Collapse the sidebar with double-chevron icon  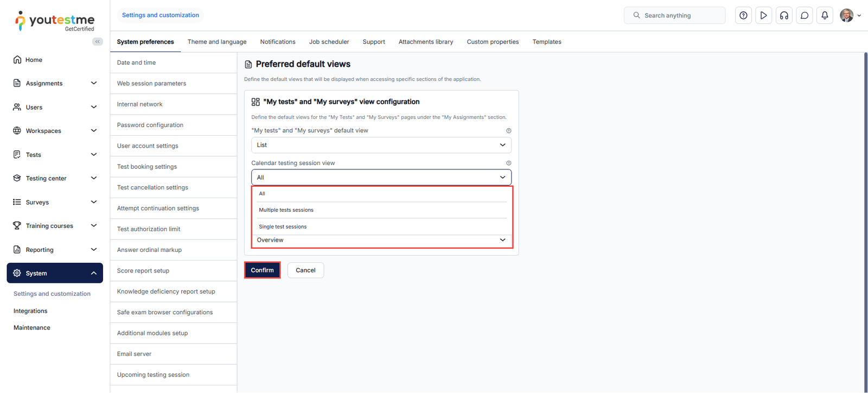click(x=98, y=42)
